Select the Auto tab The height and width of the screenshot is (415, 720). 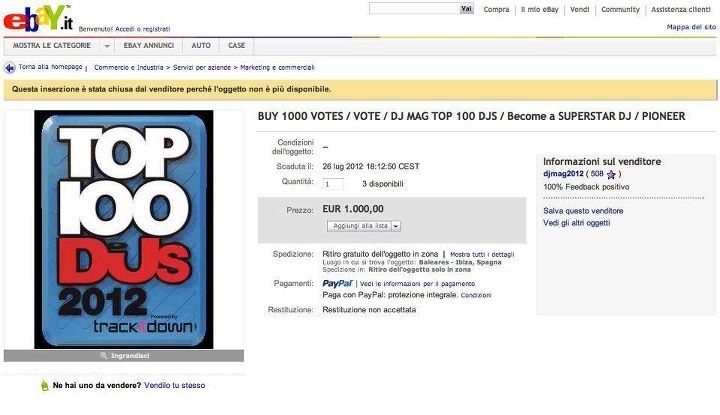tap(201, 46)
